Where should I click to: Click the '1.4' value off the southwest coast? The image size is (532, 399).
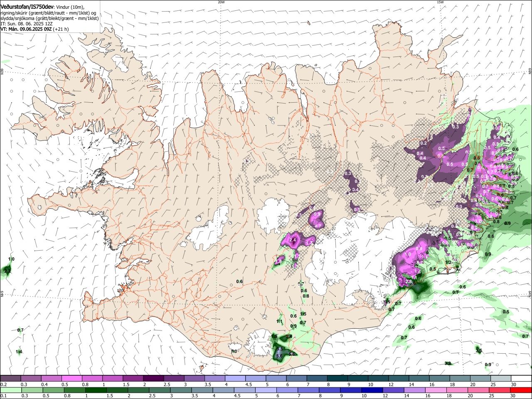coord(19,352)
